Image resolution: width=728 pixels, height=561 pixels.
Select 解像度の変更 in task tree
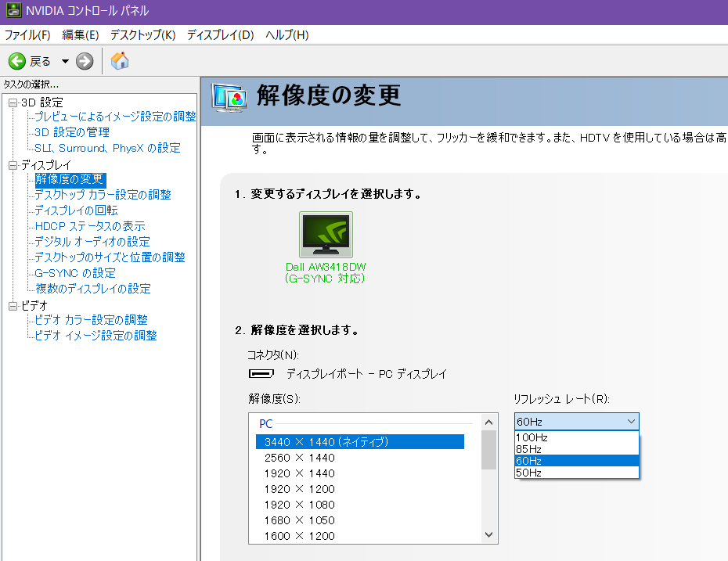pyautogui.click(x=70, y=180)
